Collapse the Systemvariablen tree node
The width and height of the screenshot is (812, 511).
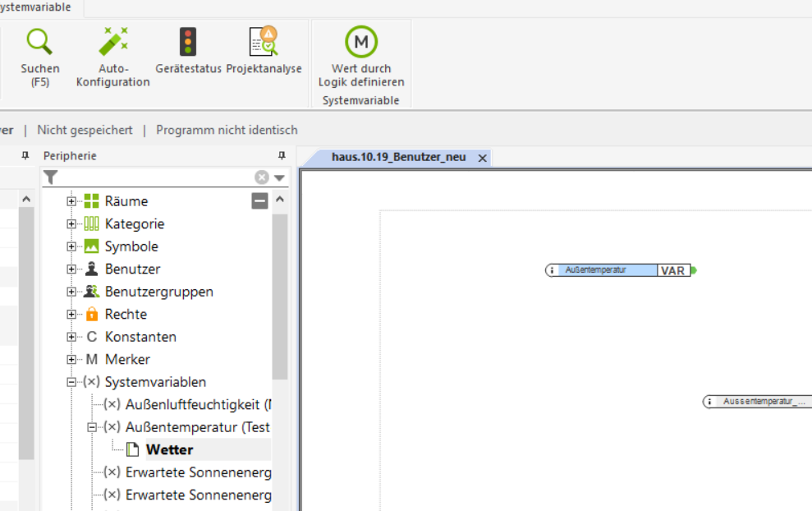[71, 382]
